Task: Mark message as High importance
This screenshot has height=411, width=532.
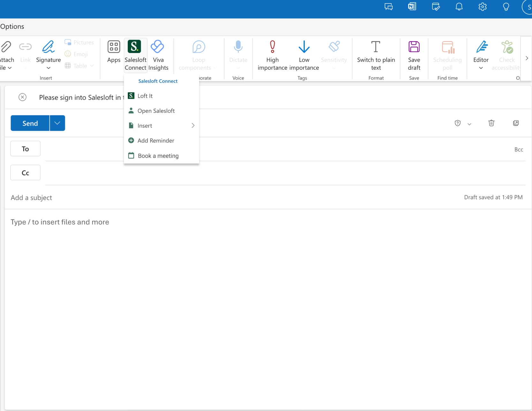Action: click(272, 55)
